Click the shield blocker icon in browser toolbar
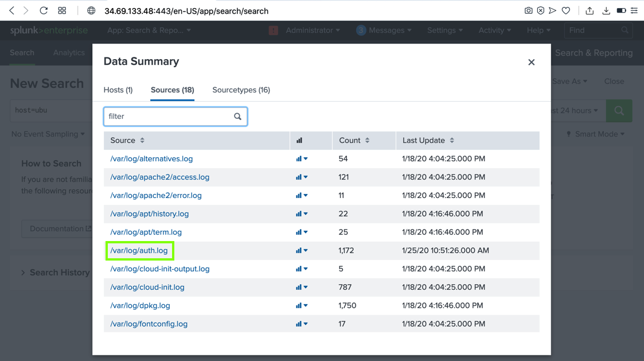The image size is (644, 361). (x=541, y=11)
